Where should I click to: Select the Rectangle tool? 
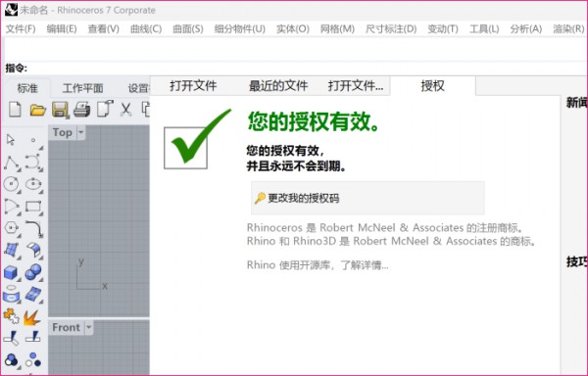[33, 207]
